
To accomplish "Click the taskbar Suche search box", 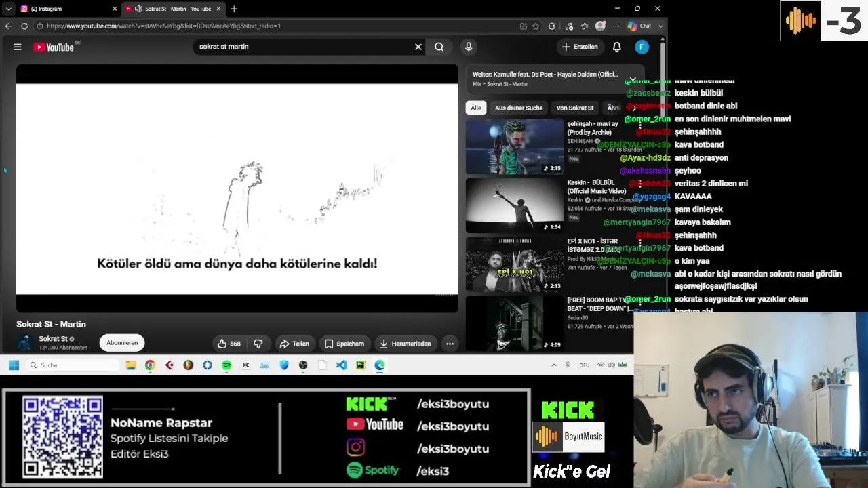I will [x=73, y=365].
